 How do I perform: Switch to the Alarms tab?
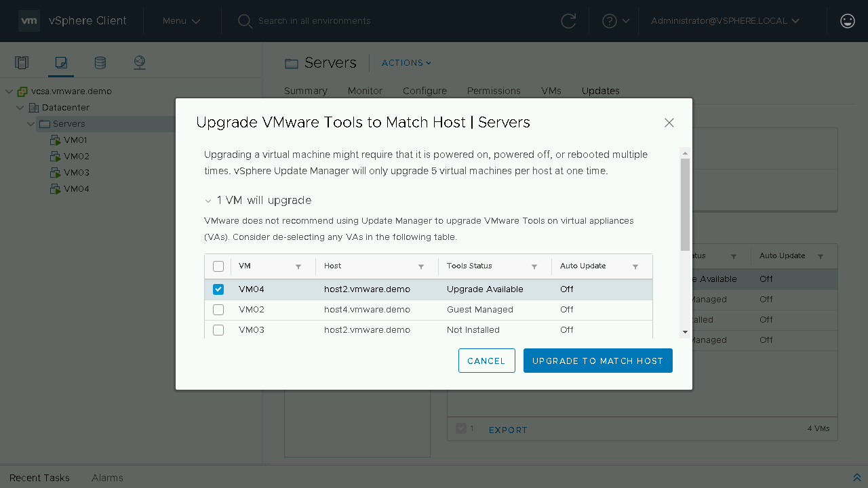click(107, 478)
